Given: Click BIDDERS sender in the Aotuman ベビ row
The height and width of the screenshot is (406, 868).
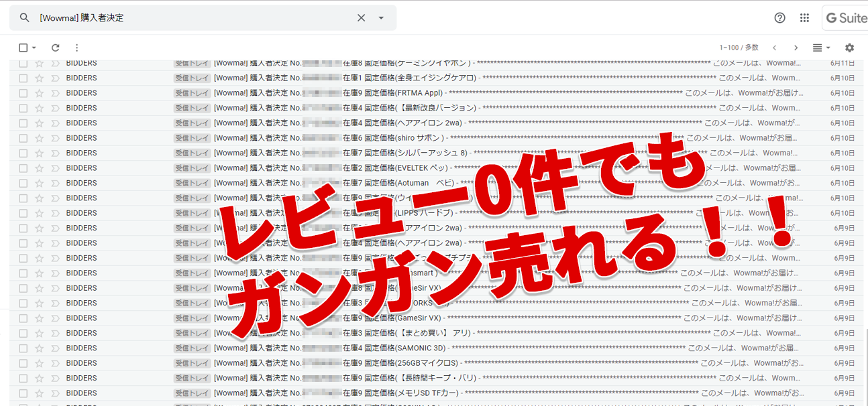Looking at the screenshot, I should coord(82,183).
